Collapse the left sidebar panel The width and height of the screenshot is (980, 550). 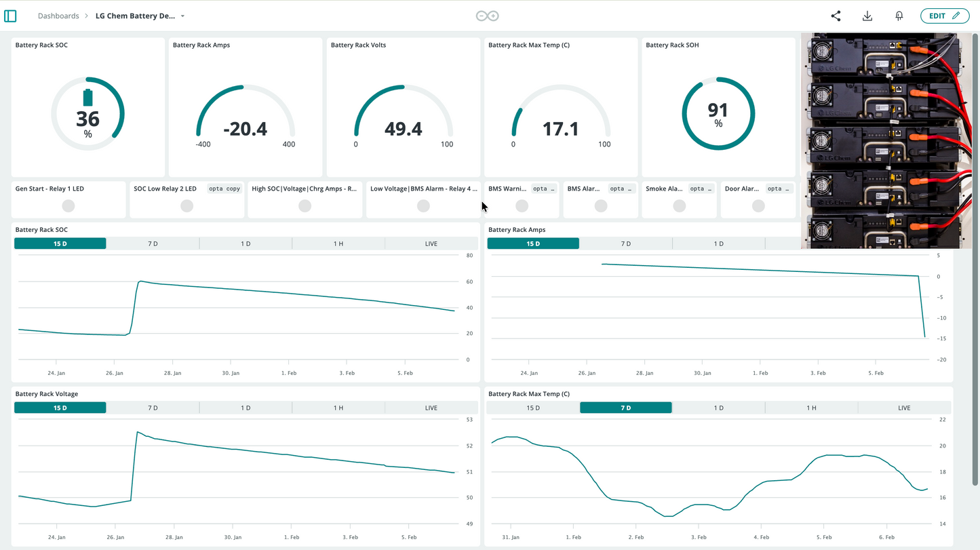point(10,16)
